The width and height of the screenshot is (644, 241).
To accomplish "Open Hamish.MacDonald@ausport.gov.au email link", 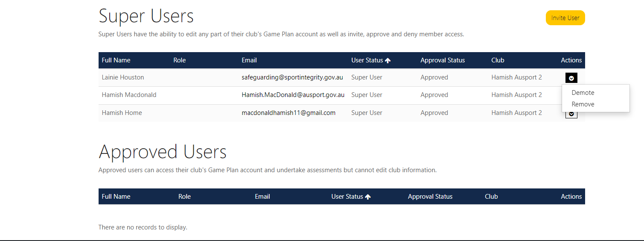I will pos(293,95).
